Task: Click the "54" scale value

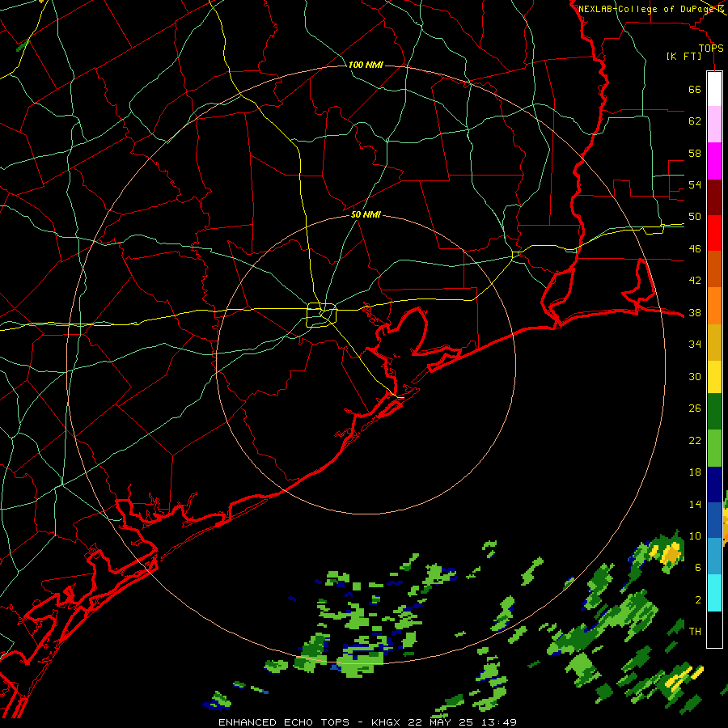Action: click(x=695, y=184)
